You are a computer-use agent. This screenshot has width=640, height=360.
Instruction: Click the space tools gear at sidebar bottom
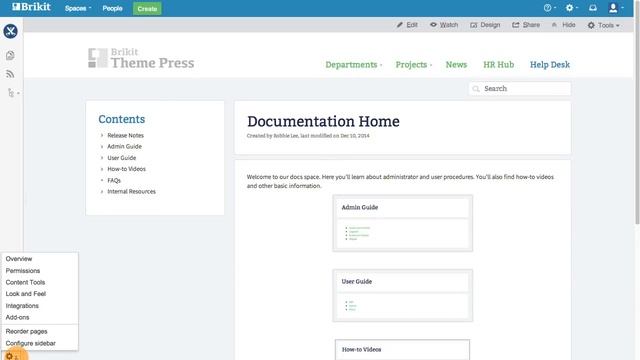pyautogui.click(x=12, y=356)
